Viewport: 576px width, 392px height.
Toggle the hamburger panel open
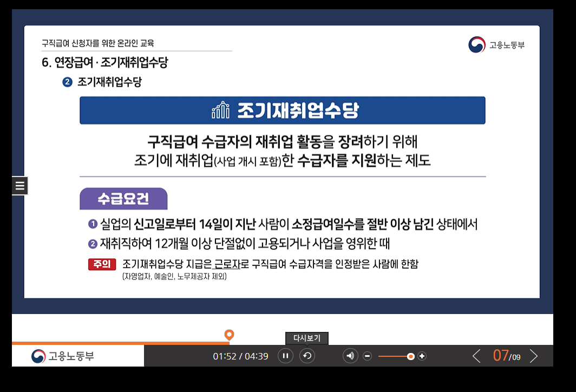[19, 185]
